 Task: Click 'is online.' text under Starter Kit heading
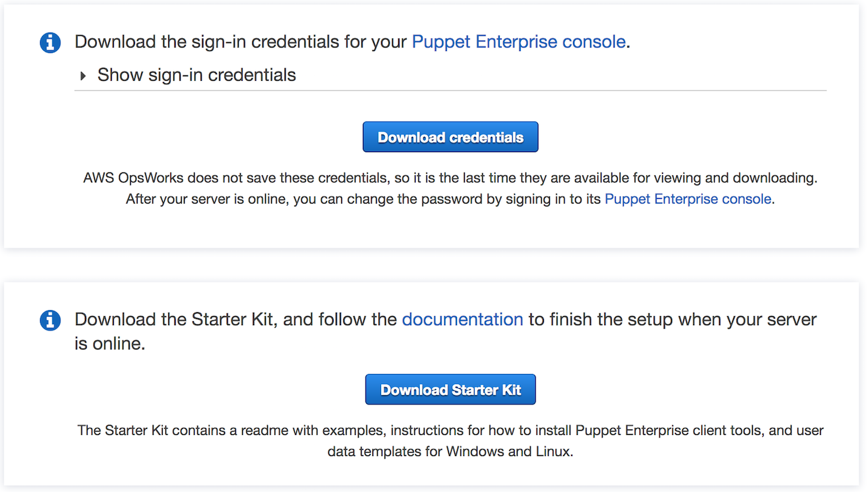click(110, 343)
